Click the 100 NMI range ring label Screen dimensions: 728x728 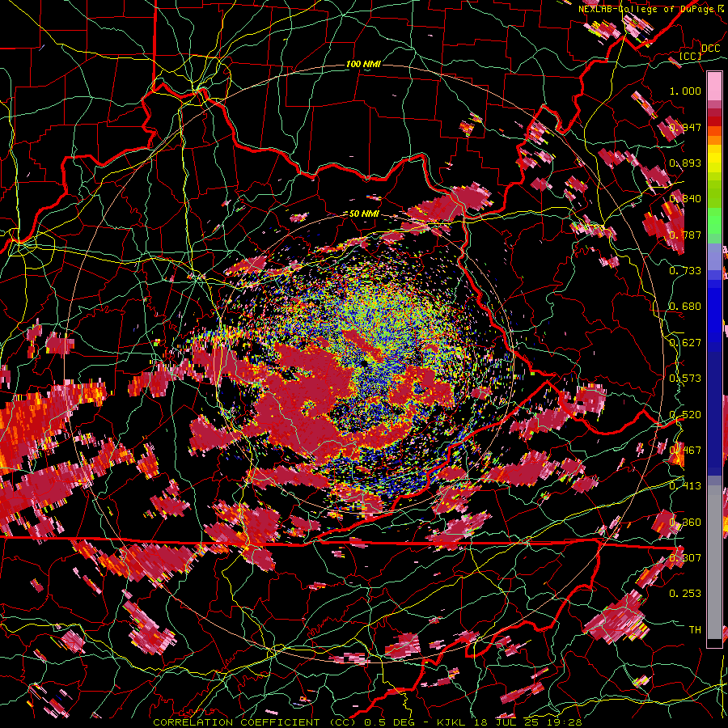point(363,64)
